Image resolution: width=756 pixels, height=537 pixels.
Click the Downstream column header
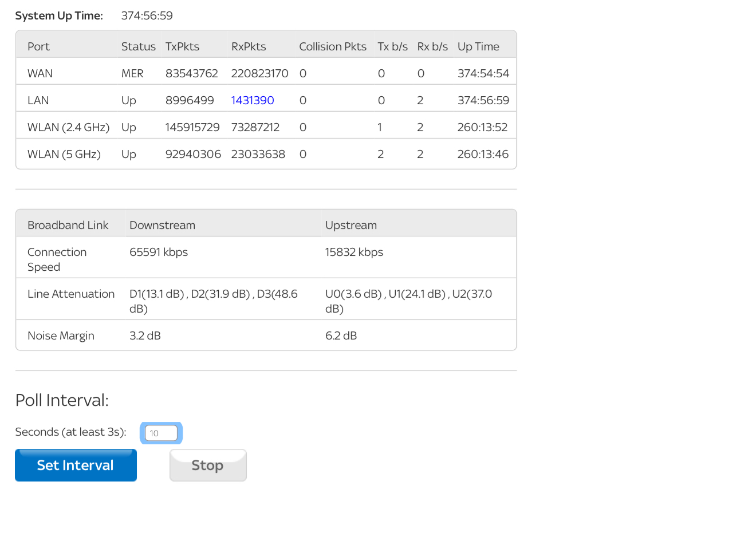click(x=162, y=226)
